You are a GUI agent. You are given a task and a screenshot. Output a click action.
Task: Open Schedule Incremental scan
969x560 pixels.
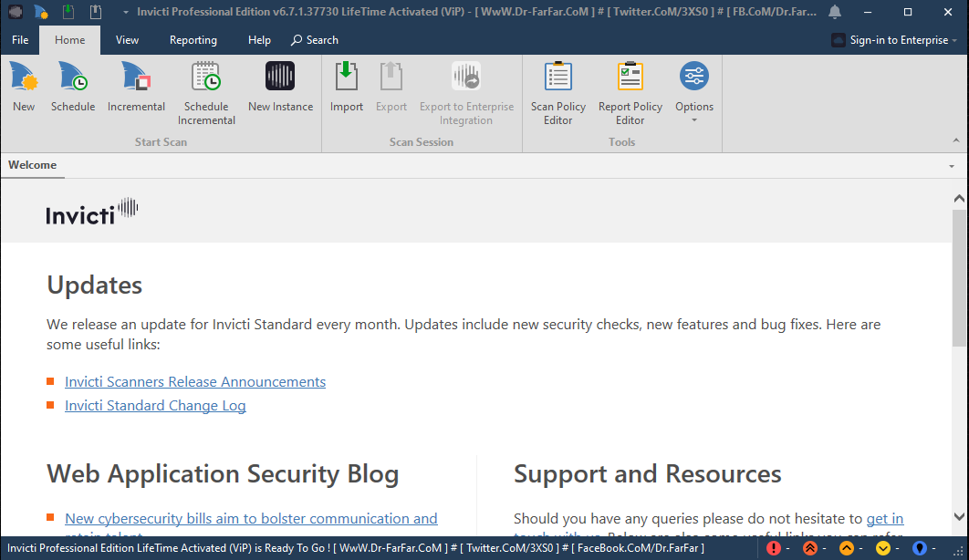click(206, 93)
